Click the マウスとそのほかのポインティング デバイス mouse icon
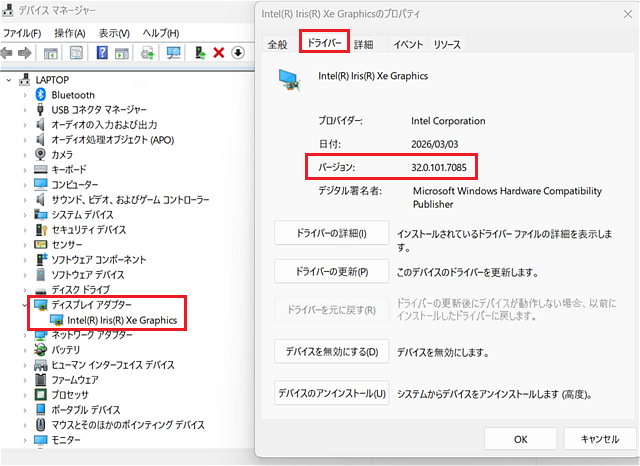640x466 pixels. (40, 424)
